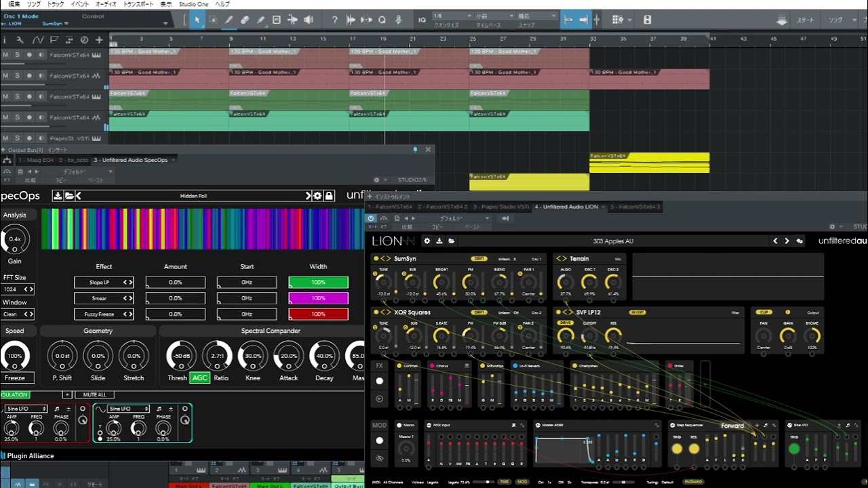This screenshot has width=868, height=488.
Task: Adjust the SpecOps Gain knob
Action: pyautogui.click(x=14, y=239)
